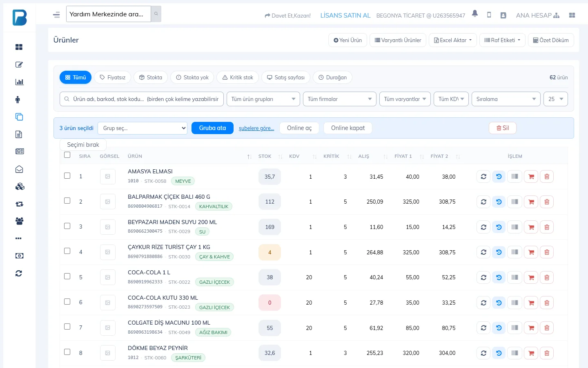Open the 25 per page dropdown
This screenshot has width=588, height=368.
click(x=556, y=99)
